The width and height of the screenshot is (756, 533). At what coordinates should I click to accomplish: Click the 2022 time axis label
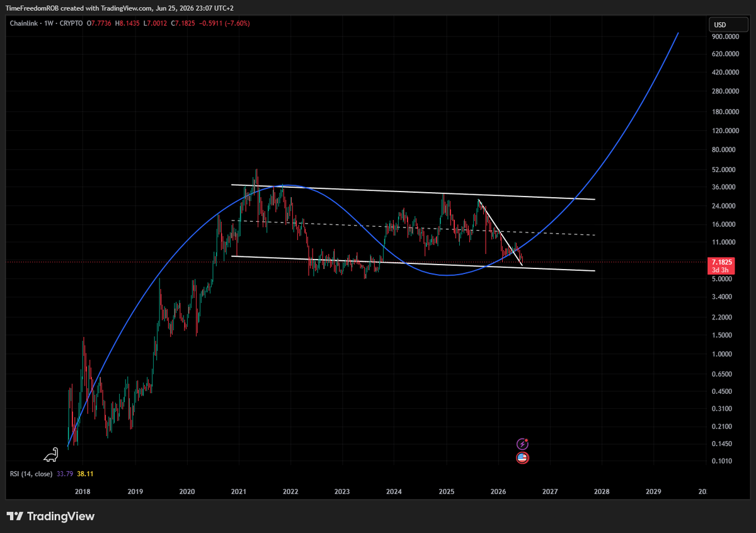(290, 491)
